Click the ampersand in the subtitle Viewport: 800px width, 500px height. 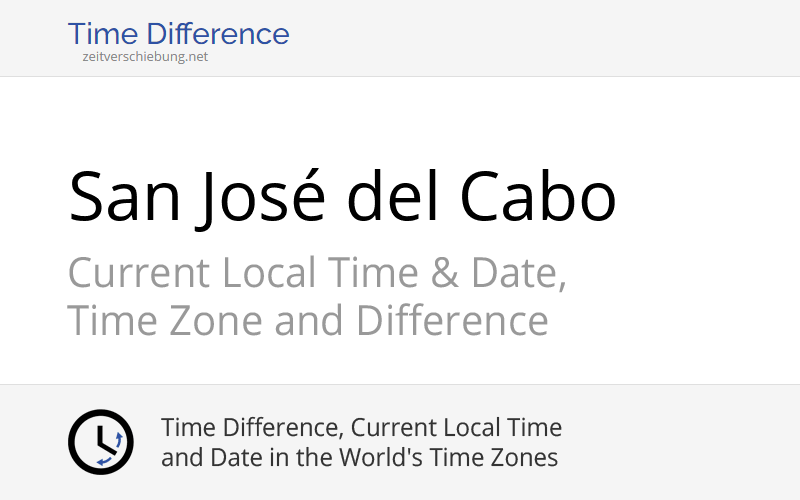point(444,272)
